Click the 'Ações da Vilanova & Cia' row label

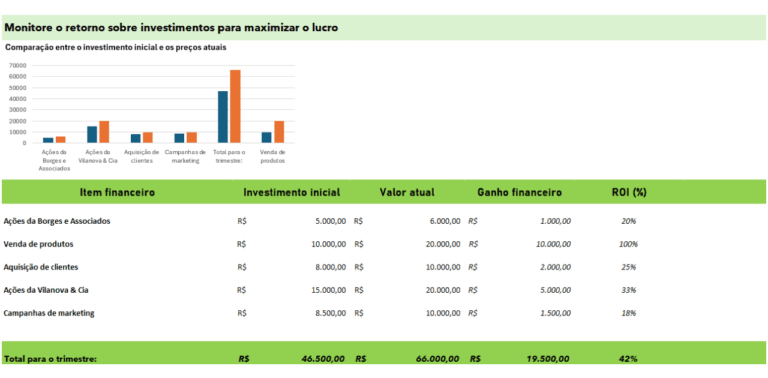coord(46,290)
